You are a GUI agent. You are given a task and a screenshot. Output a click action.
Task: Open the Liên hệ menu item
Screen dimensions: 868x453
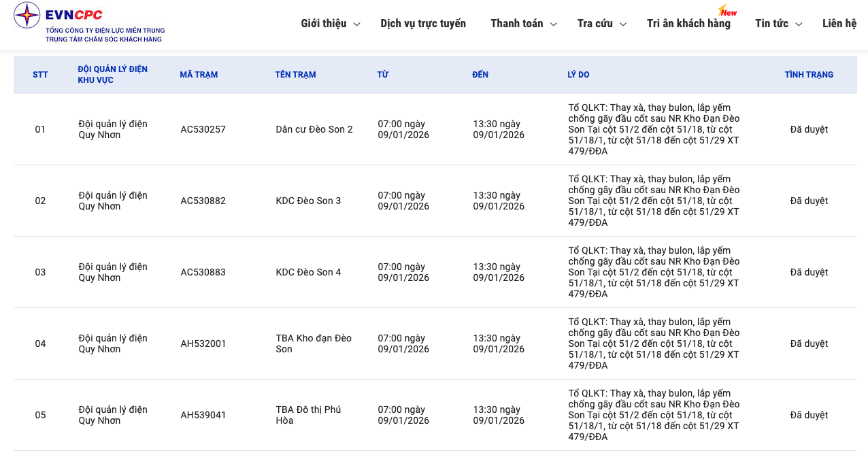tap(839, 24)
